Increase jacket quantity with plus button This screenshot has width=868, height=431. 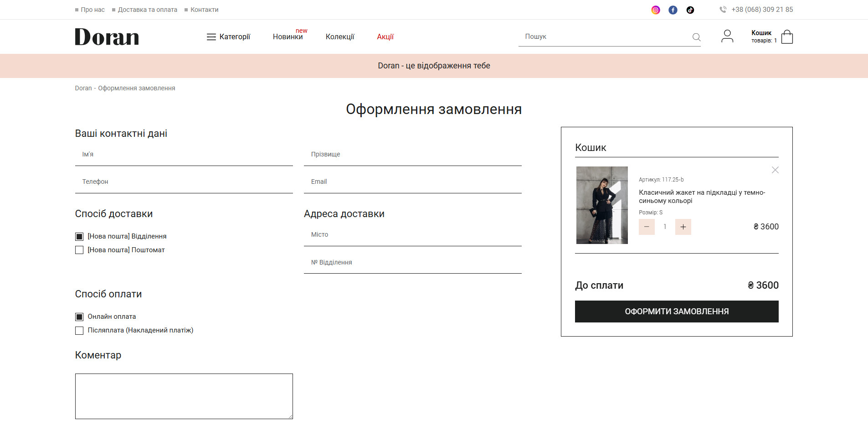click(683, 227)
